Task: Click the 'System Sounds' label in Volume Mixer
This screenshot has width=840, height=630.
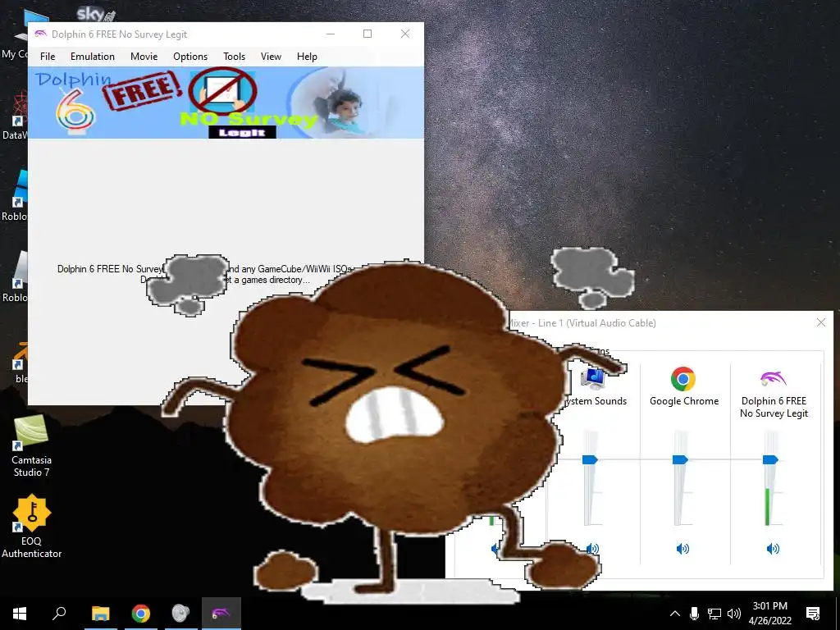Action: [595, 400]
